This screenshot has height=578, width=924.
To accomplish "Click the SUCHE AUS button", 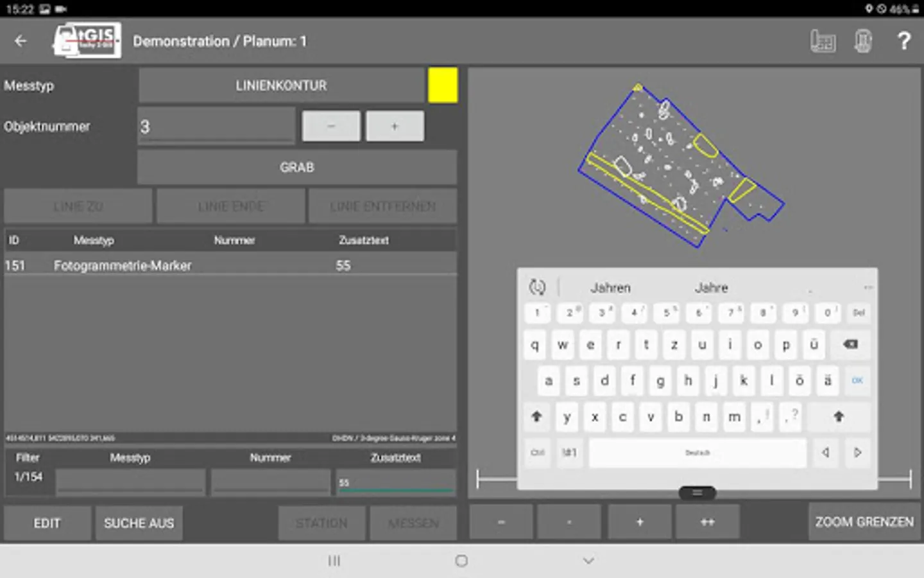I will tap(139, 523).
